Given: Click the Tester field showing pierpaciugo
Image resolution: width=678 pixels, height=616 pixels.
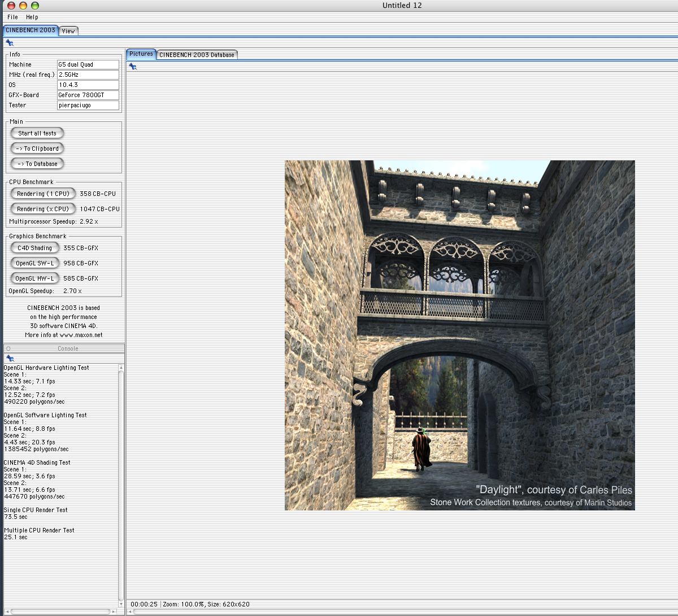Looking at the screenshot, I should point(88,105).
